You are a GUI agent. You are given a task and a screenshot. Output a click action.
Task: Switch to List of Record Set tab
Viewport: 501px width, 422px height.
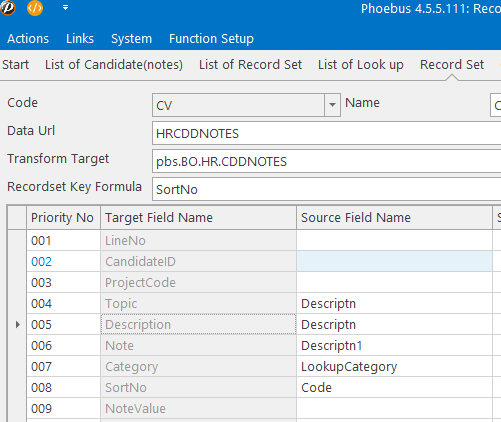pos(250,65)
